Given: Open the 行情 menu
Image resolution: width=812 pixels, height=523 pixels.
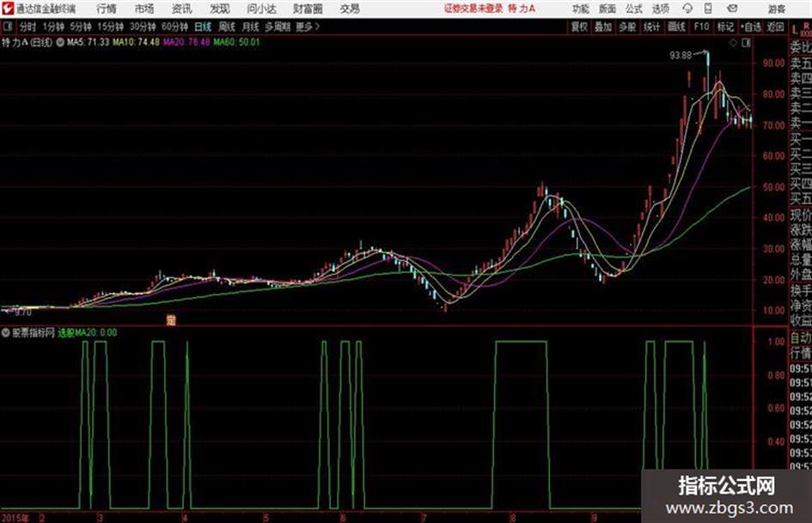Looking at the screenshot, I should (x=107, y=9).
